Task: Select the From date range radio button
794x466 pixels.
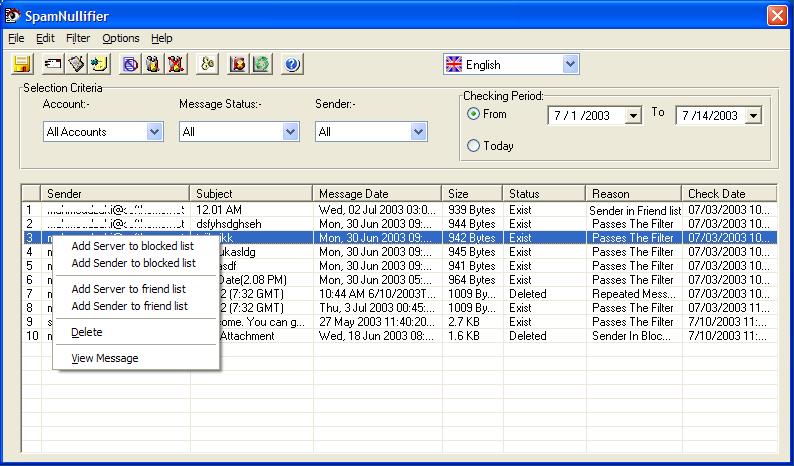Action: coord(473,114)
